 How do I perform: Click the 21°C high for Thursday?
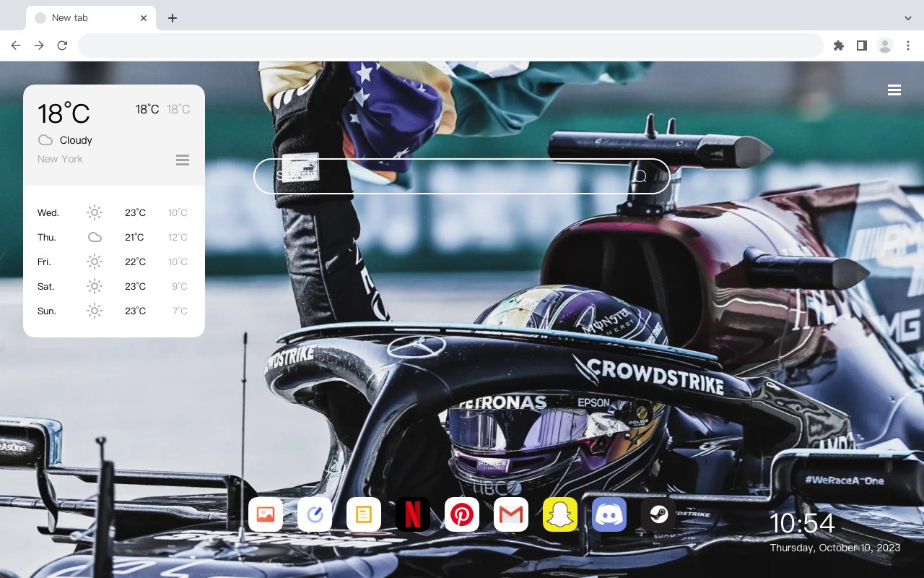pos(134,237)
